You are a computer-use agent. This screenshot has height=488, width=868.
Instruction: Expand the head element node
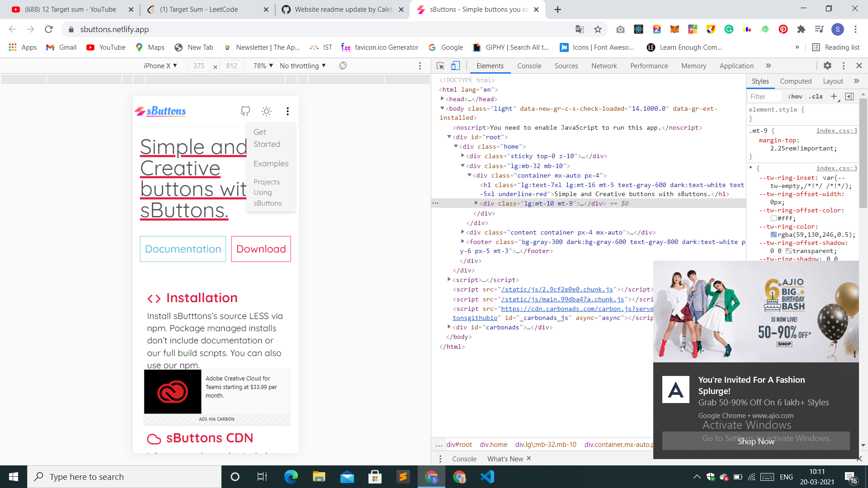(x=442, y=99)
